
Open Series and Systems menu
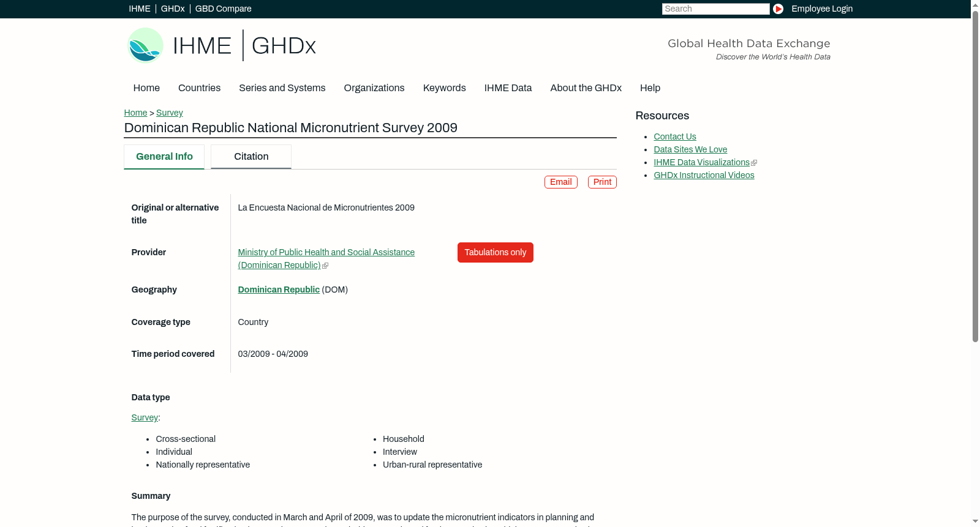(282, 88)
